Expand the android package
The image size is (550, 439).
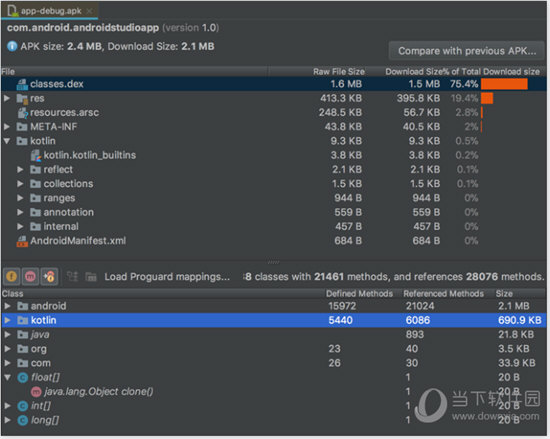point(7,306)
